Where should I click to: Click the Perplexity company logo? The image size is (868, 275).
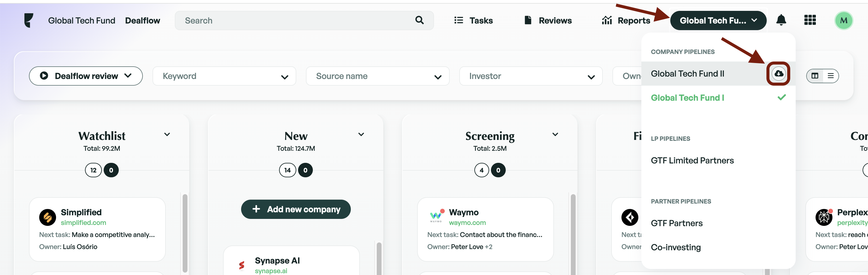pyautogui.click(x=824, y=217)
